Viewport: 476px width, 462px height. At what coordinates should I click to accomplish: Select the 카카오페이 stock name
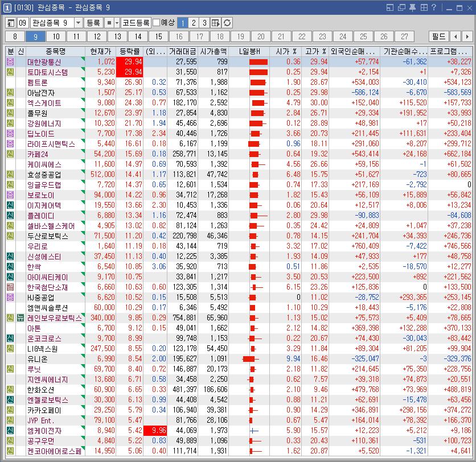44,410
